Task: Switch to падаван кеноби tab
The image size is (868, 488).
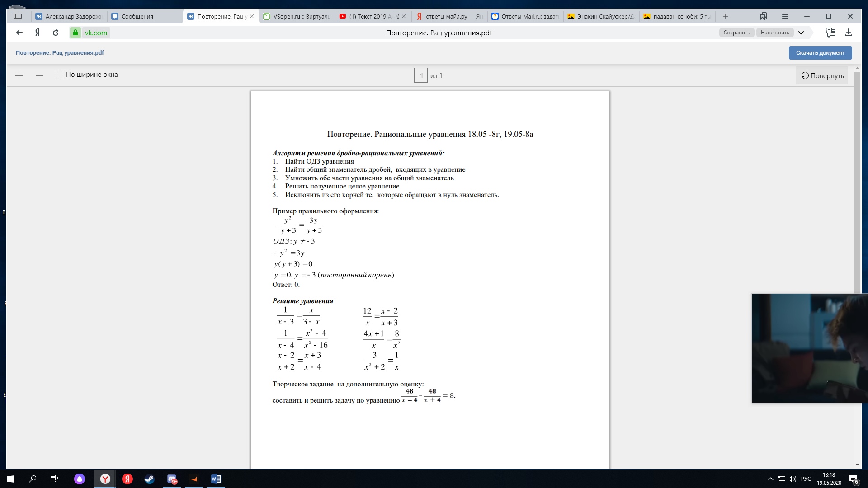Action: 677,16
